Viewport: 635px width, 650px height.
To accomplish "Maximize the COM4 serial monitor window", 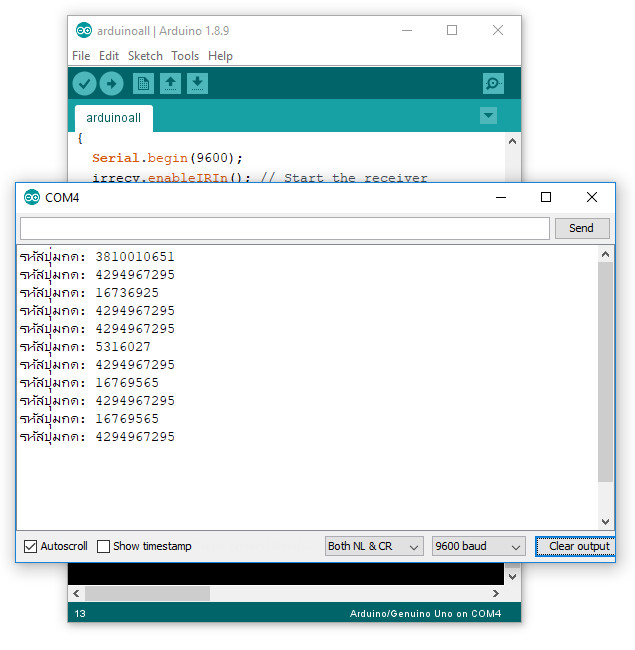I will (x=546, y=197).
